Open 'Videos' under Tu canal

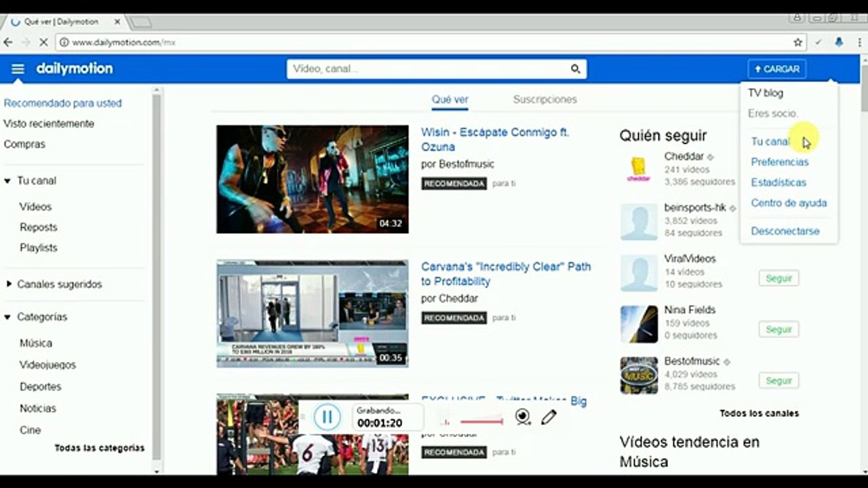35,207
